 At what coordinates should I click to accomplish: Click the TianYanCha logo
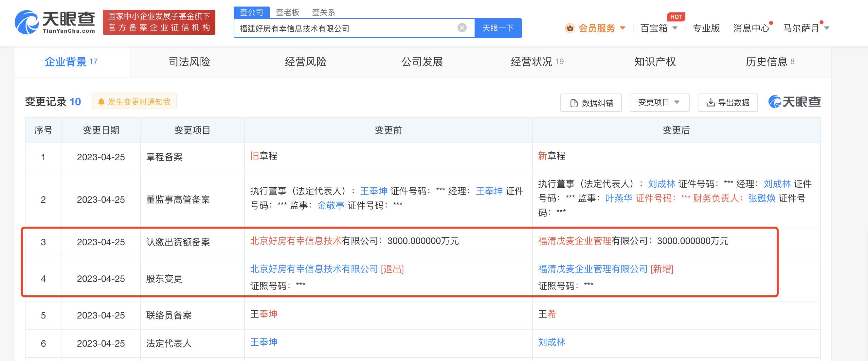click(x=55, y=22)
